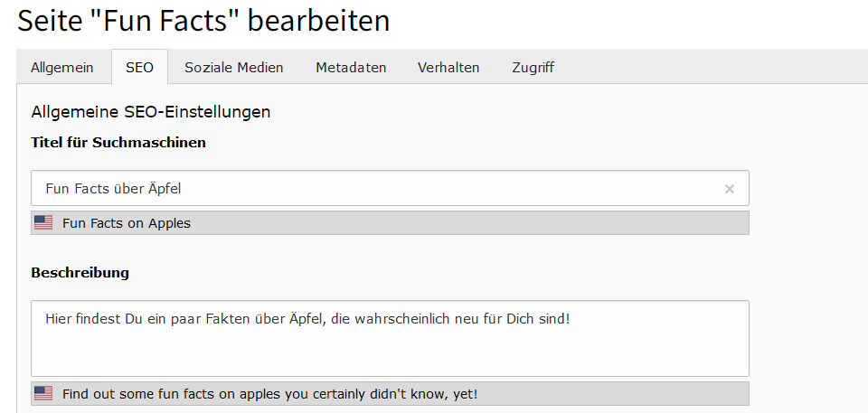Viewport: 868px width, 413px height.
Task: Open the Verhalten tab
Action: coord(448,68)
